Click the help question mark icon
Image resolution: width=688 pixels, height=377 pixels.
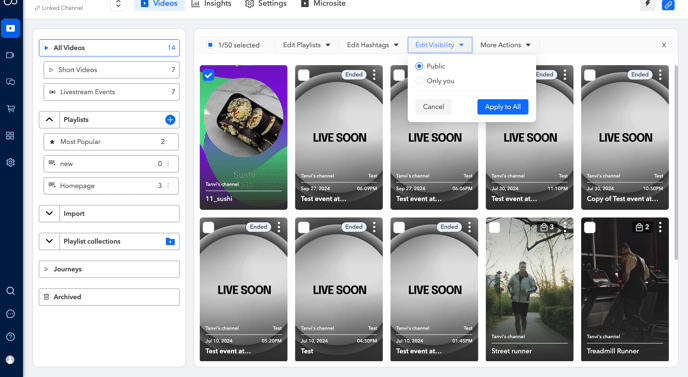[x=11, y=337]
